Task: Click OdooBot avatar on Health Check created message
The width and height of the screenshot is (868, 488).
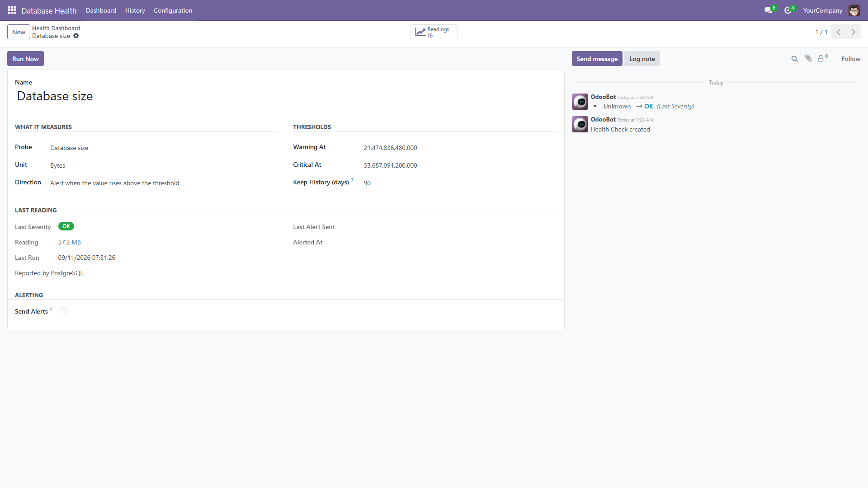Action: coord(580,124)
